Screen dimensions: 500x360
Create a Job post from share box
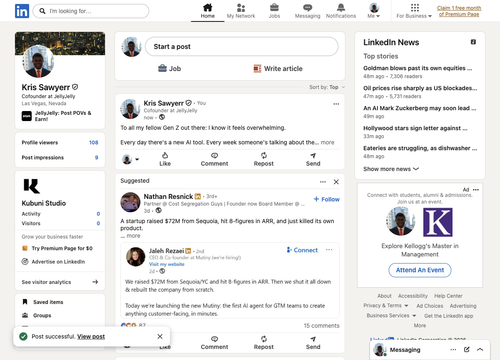coord(169,69)
